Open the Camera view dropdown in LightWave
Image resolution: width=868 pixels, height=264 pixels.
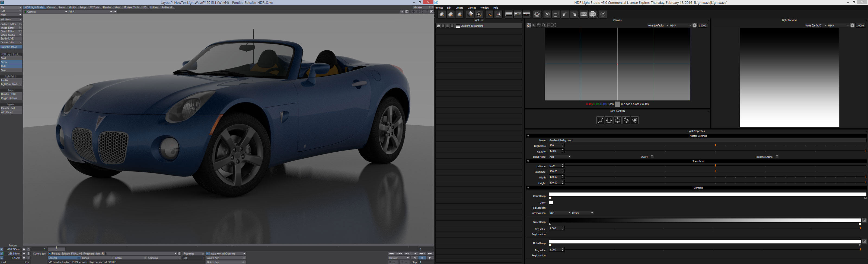coord(46,12)
